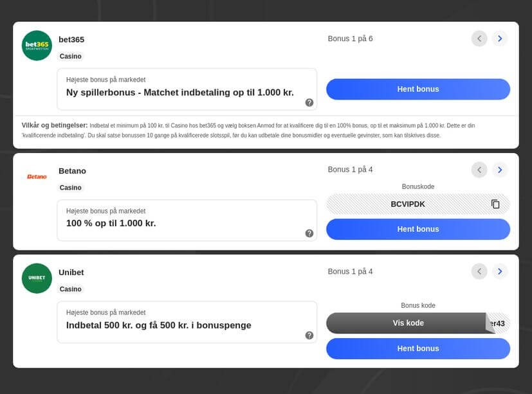
Task: Click Hent bonus for bet365
Action: pos(418,89)
